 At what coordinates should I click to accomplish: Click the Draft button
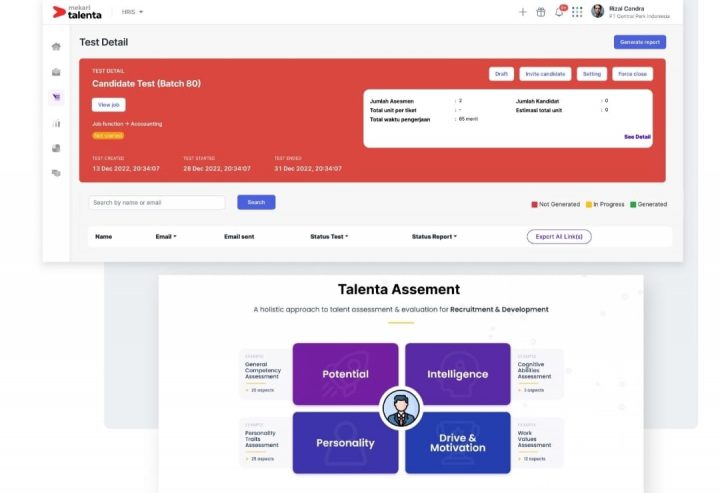[x=501, y=74]
